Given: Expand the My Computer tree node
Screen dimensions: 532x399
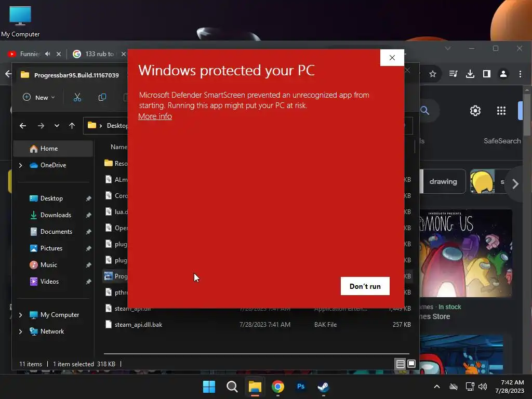Looking at the screenshot, I should click(20, 315).
